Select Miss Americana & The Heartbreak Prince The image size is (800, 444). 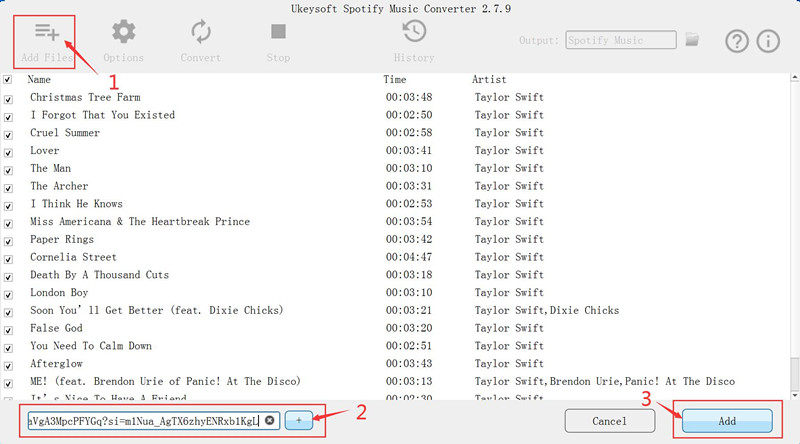[x=140, y=221]
